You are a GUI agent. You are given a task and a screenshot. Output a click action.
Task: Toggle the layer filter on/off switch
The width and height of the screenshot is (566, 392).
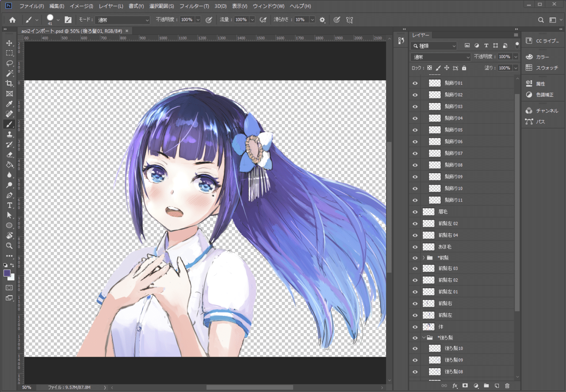516,46
